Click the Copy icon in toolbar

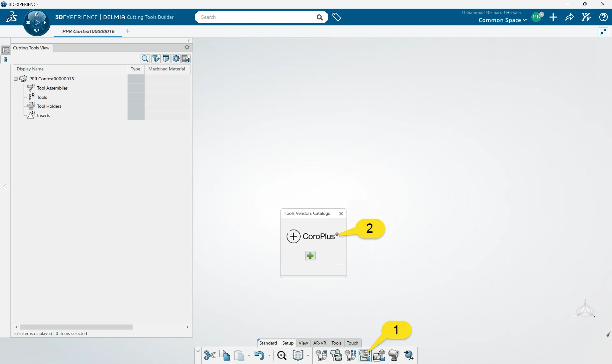(x=224, y=355)
